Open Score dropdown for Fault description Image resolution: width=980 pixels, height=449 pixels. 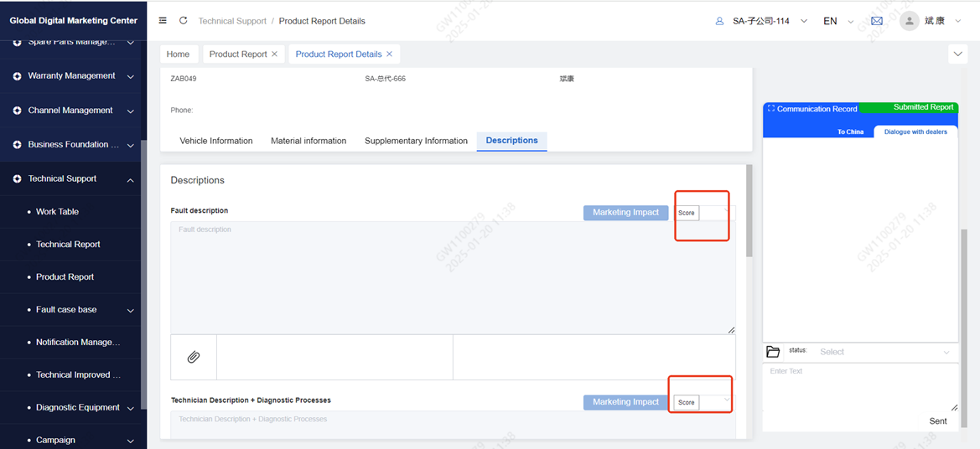tap(713, 213)
